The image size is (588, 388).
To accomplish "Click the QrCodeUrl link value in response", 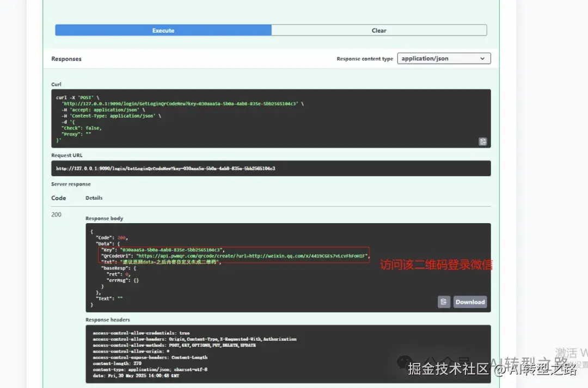I will pyautogui.click(x=252, y=256).
